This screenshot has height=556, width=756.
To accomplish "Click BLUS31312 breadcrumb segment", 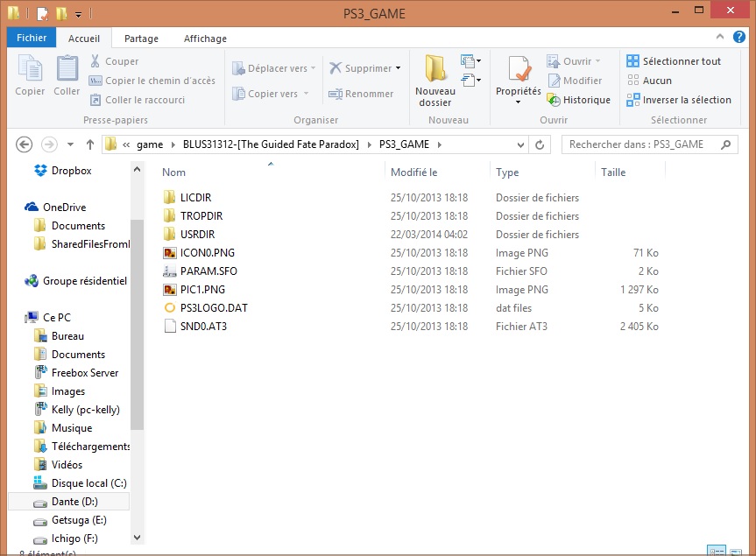I will (x=271, y=144).
